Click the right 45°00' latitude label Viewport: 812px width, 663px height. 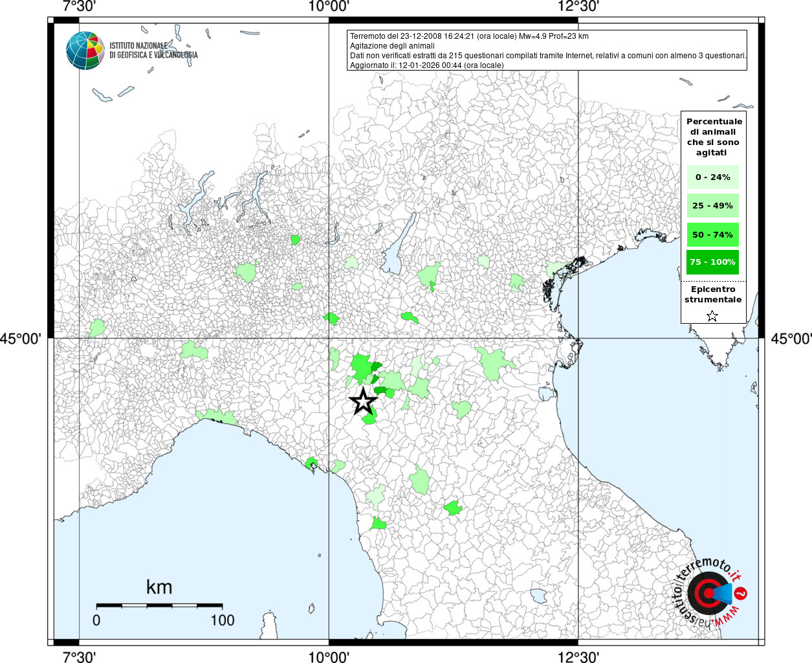[x=791, y=339]
